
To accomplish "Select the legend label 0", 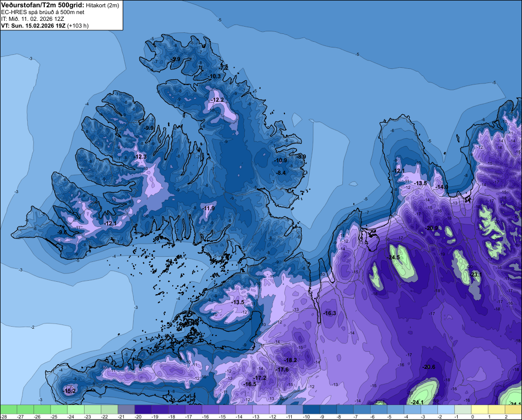I will coord(473,417).
